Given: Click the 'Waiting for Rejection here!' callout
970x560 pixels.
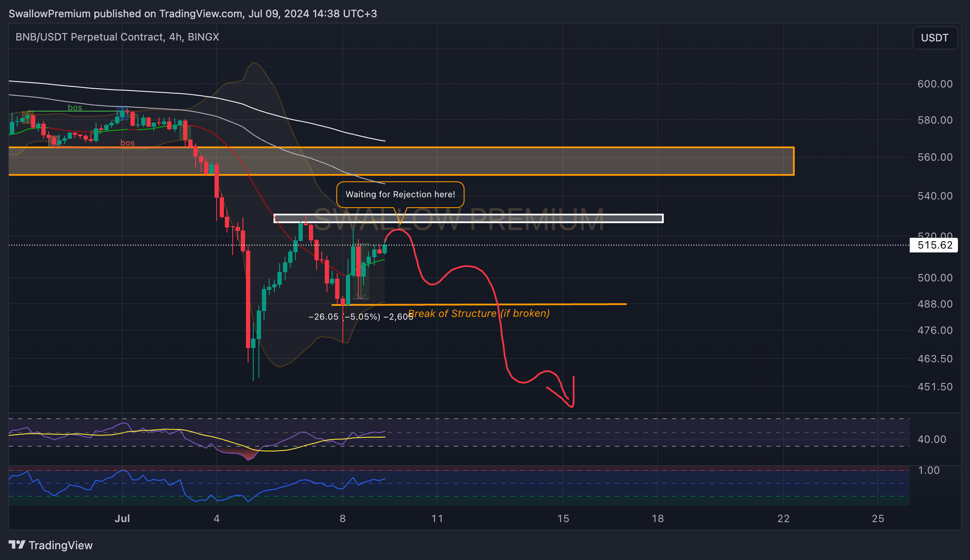Looking at the screenshot, I should coord(400,195).
